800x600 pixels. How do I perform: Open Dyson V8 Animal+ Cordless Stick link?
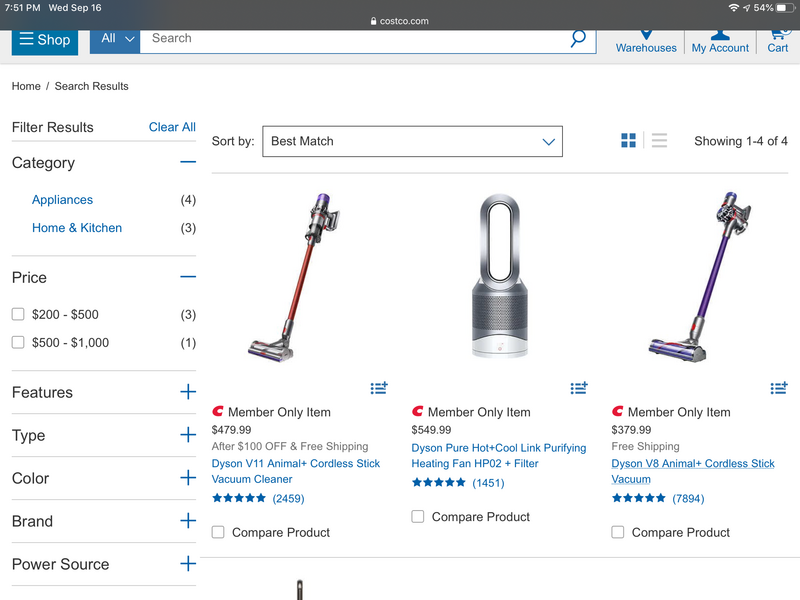pos(693,471)
